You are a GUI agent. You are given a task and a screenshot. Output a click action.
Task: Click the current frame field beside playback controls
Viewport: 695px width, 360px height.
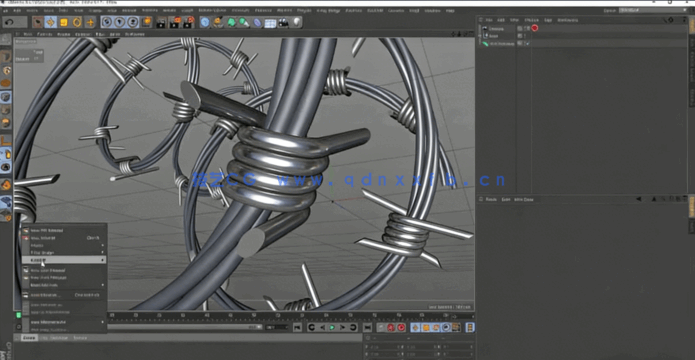pyautogui.click(x=277, y=327)
